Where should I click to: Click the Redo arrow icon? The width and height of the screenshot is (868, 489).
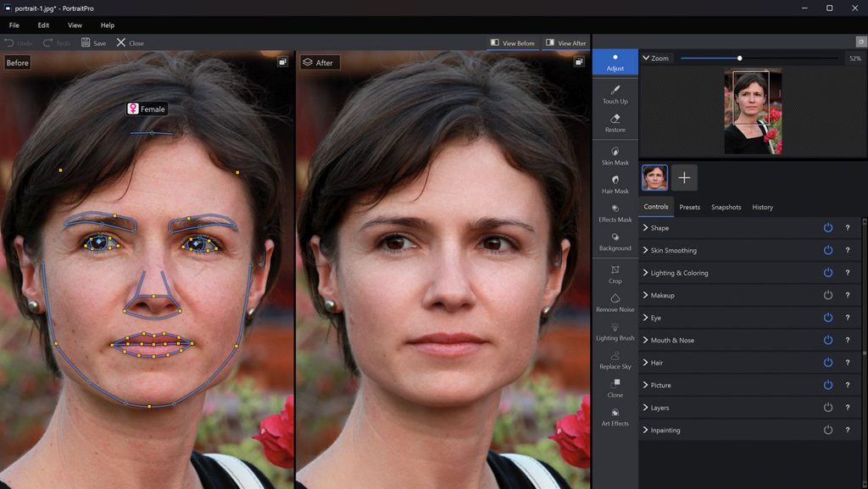pyautogui.click(x=47, y=42)
